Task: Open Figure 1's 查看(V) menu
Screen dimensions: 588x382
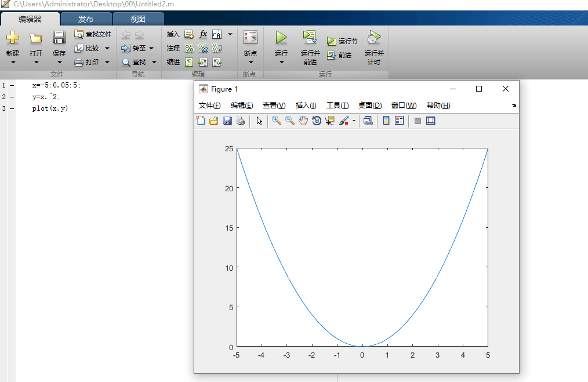Action: click(274, 105)
